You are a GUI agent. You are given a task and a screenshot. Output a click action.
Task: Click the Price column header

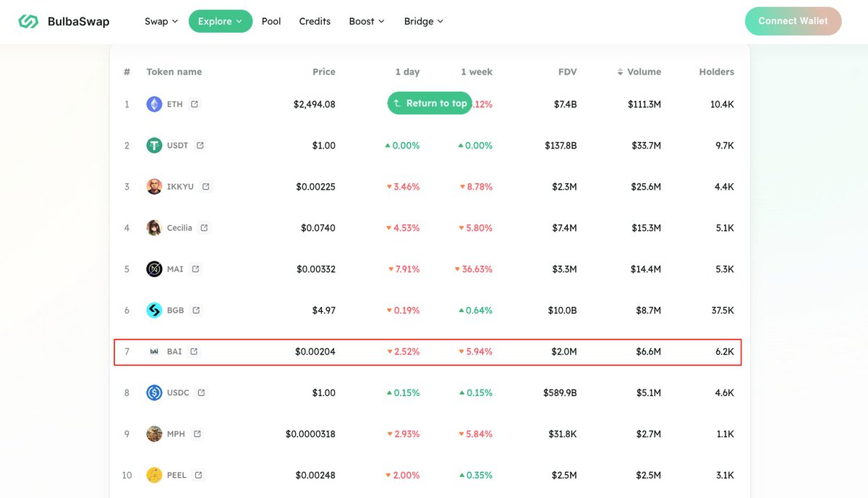[x=324, y=72]
